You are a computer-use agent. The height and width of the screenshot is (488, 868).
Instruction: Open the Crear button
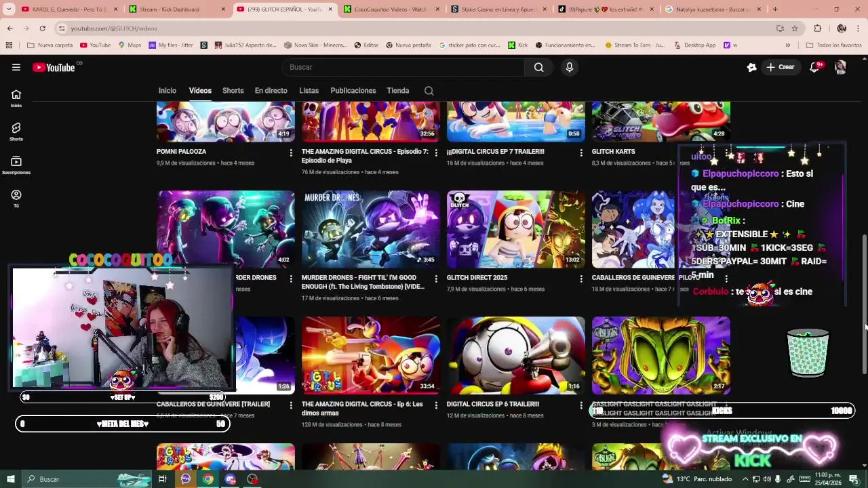pyautogui.click(x=780, y=67)
